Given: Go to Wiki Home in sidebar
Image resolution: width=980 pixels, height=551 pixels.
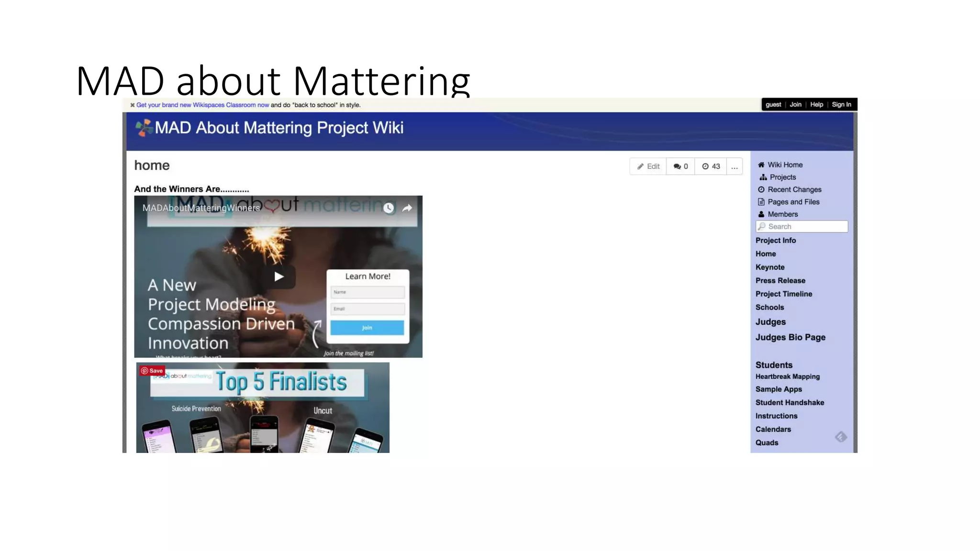Looking at the screenshot, I should coord(780,165).
